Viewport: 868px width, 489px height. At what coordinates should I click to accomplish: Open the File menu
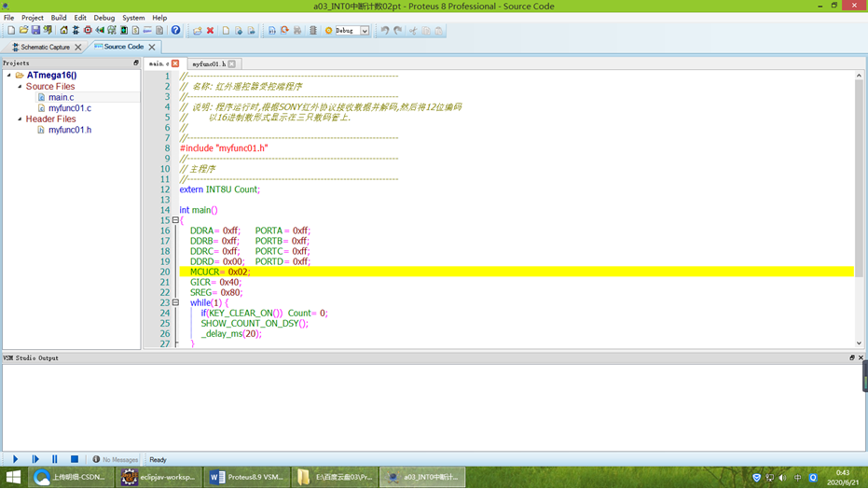point(9,18)
